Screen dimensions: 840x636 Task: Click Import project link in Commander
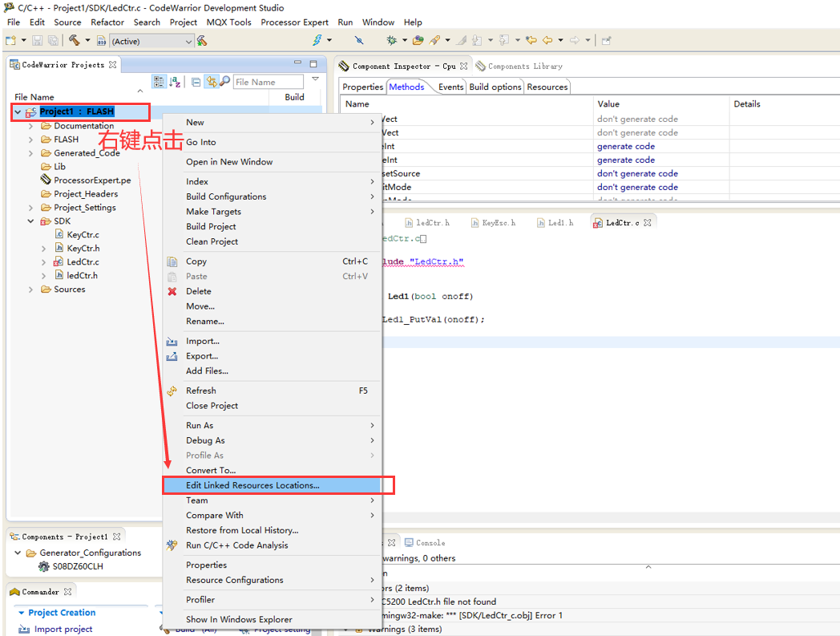click(63, 629)
